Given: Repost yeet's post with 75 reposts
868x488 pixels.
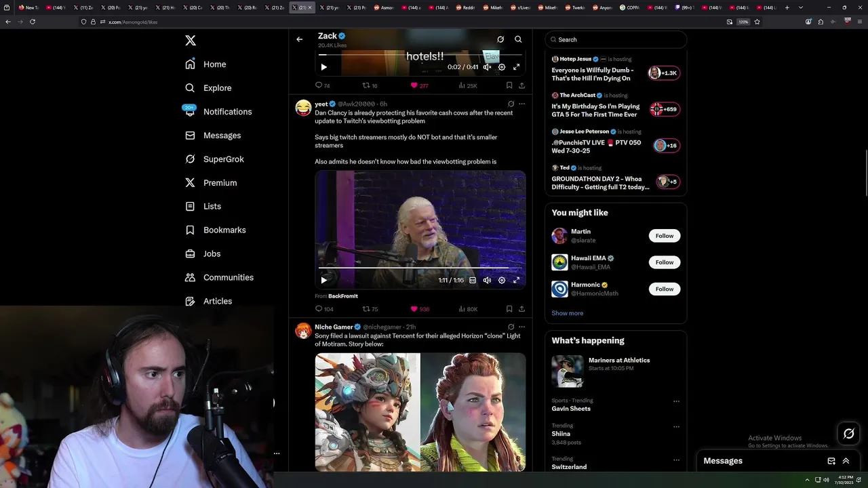Looking at the screenshot, I should tap(370, 309).
